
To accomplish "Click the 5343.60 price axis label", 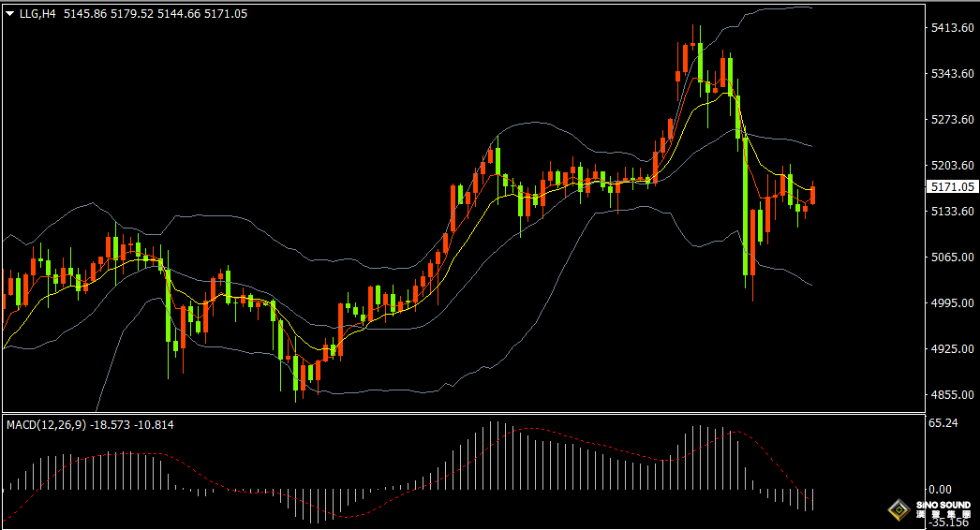I will click(951, 74).
